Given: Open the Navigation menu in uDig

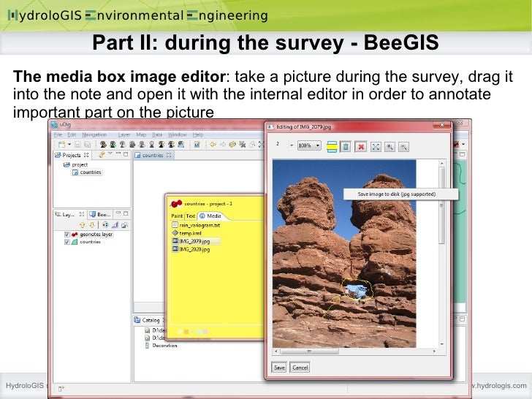Looking at the screenshot, I should pyautogui.click(x=94, y=134).
